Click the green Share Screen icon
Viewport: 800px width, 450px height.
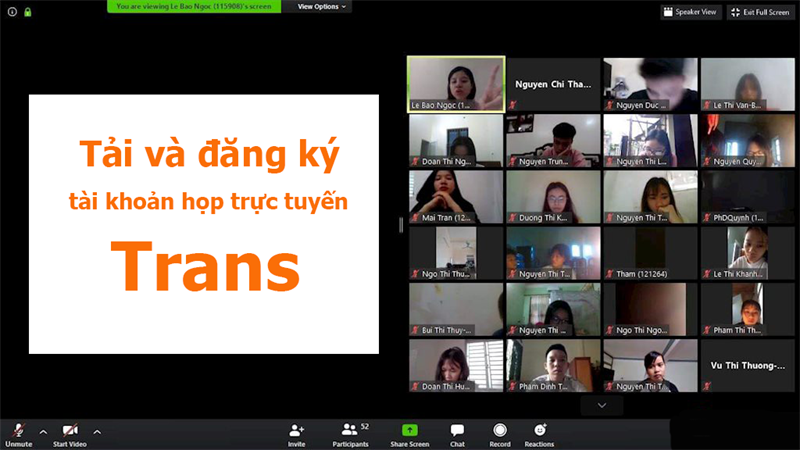pyautogui.click(x=410, y=430)
